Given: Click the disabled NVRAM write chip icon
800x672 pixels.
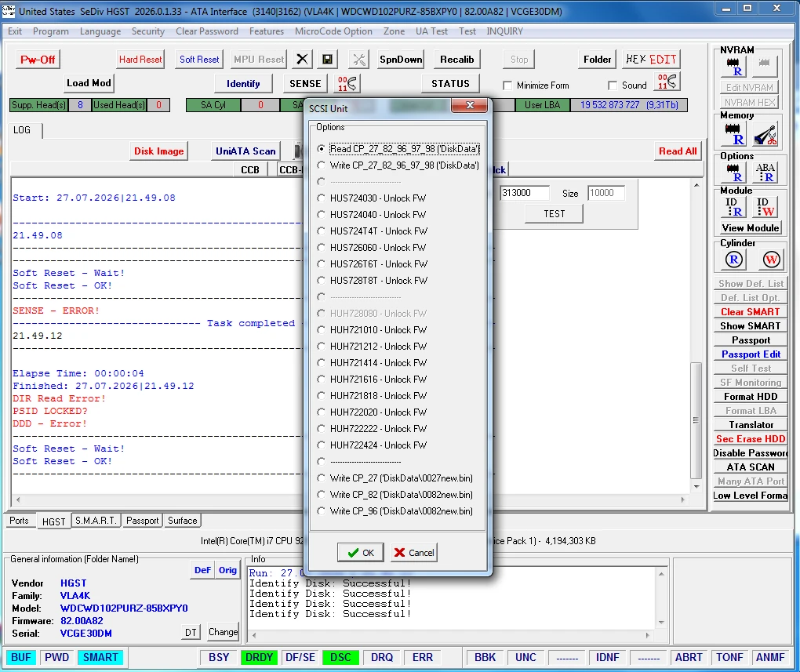Looking at the screenshot, I should click(x=764, y=65).
